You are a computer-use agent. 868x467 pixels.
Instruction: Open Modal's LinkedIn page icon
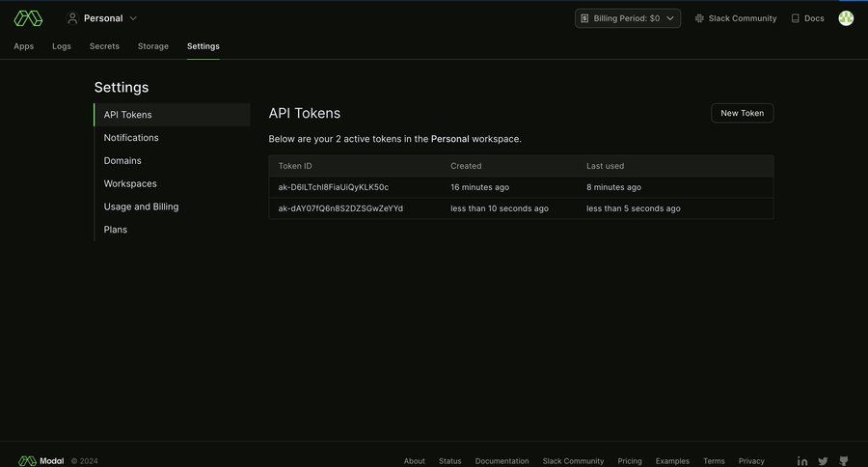(x=802, y=461)
